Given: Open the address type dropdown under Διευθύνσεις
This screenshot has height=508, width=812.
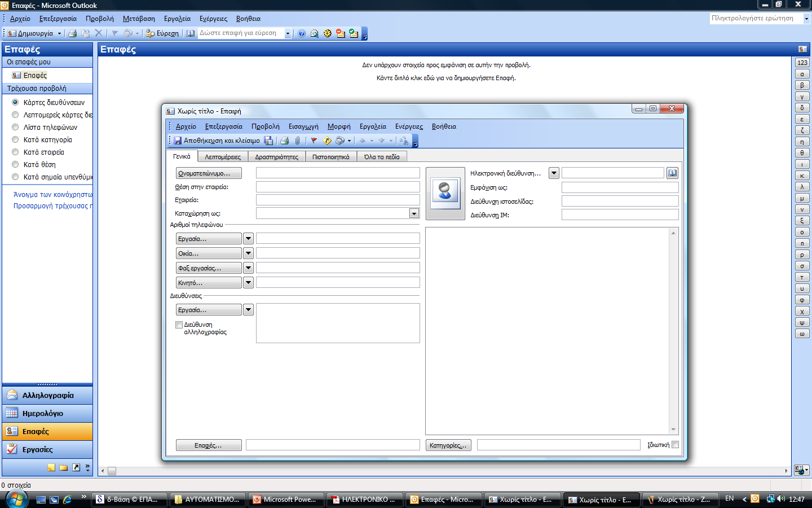Looking at the screenshot, I should click(248, 310).
